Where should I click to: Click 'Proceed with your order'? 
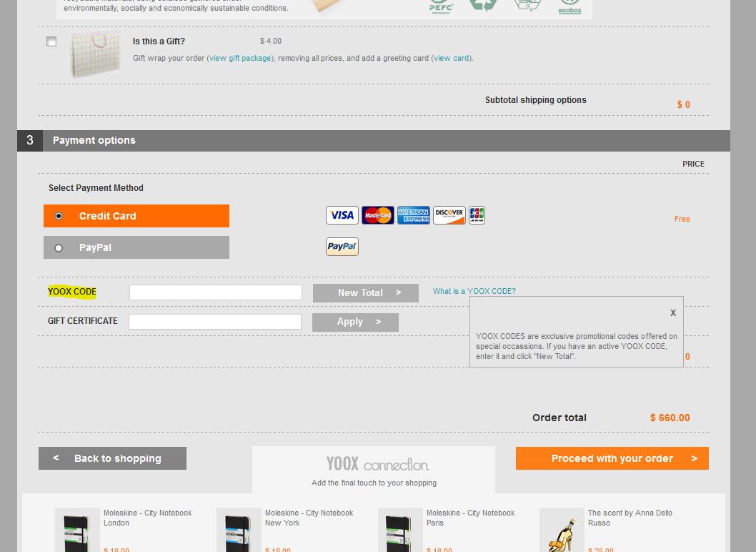[x=612, y=458]
